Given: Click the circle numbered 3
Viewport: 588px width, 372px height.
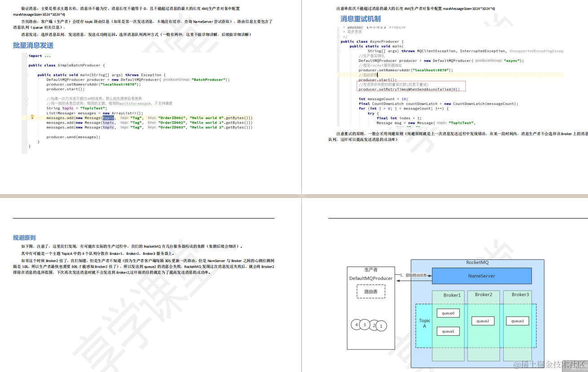Looking at the screenshot, I should pos(365,324).
